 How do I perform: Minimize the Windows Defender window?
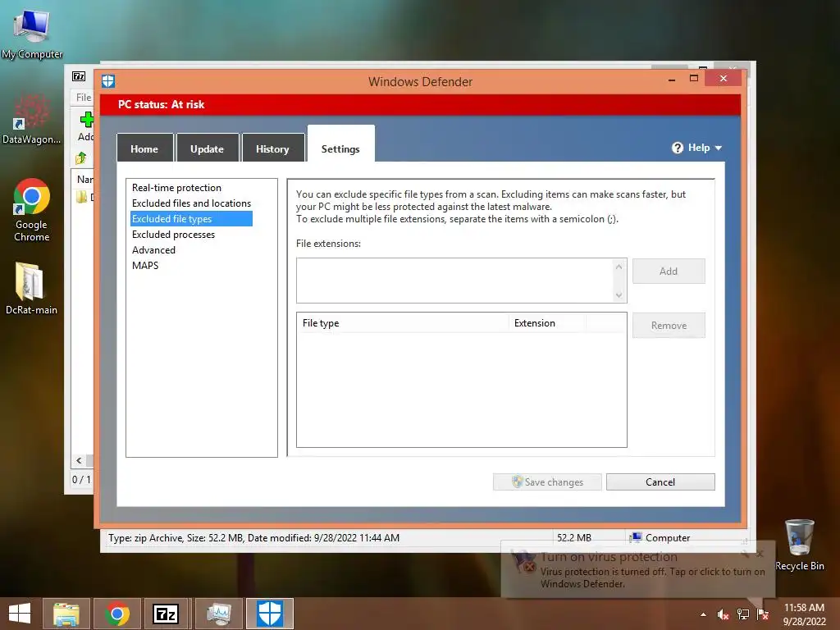tap(672, 80)
